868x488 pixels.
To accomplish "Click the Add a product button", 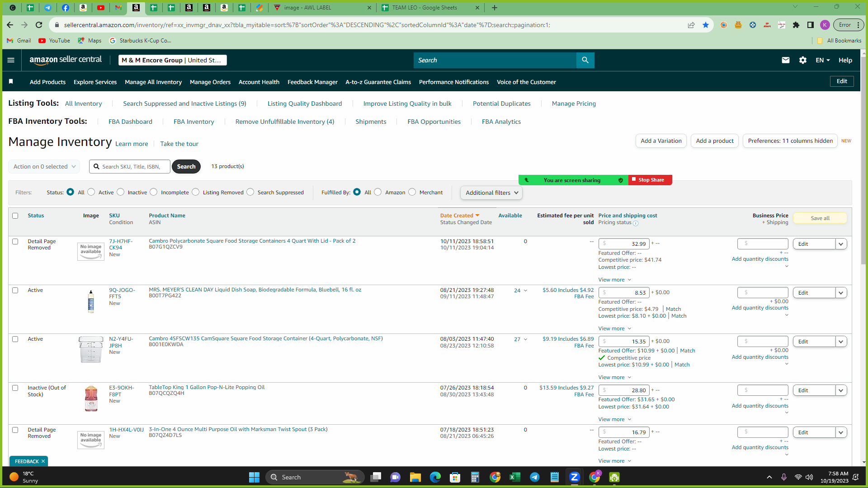I will click(x=715, y=141).
